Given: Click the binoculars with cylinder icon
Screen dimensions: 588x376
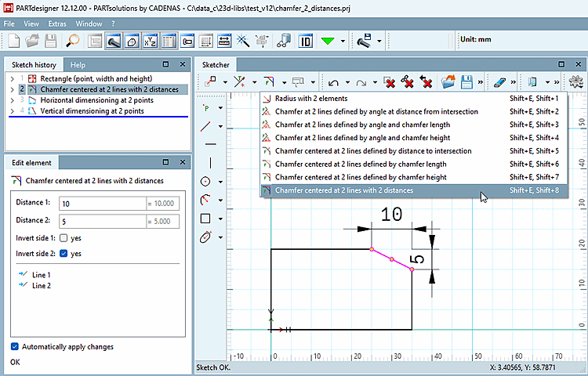Looking at the screenshot, I should coord(284,41).
